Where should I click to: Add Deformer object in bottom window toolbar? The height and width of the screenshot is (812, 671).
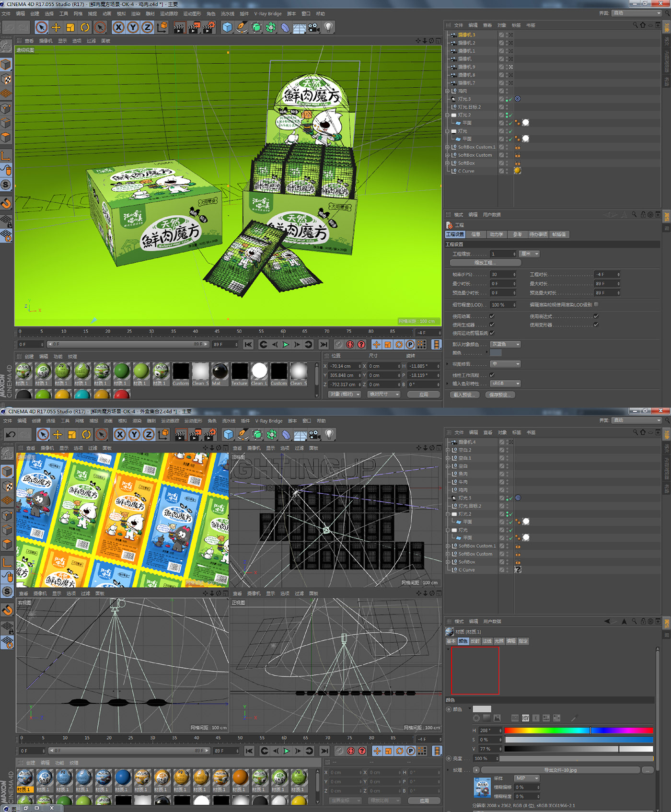point(286,434)
